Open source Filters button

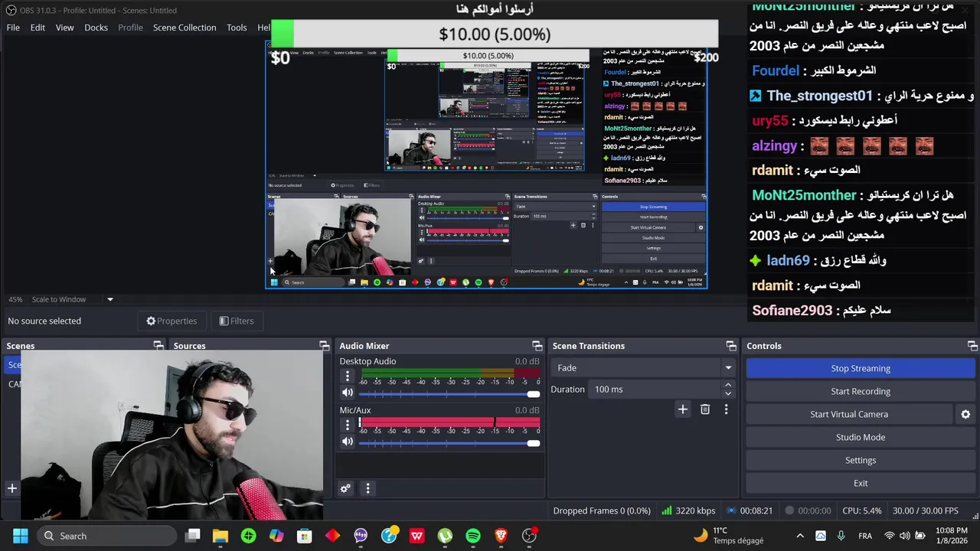tap(236, 321)
